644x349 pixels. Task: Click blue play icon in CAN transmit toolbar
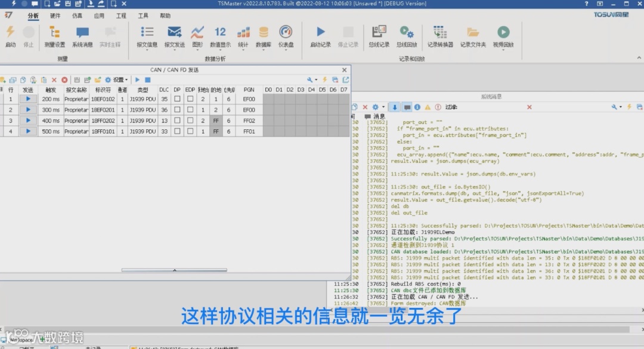[138, 80]
